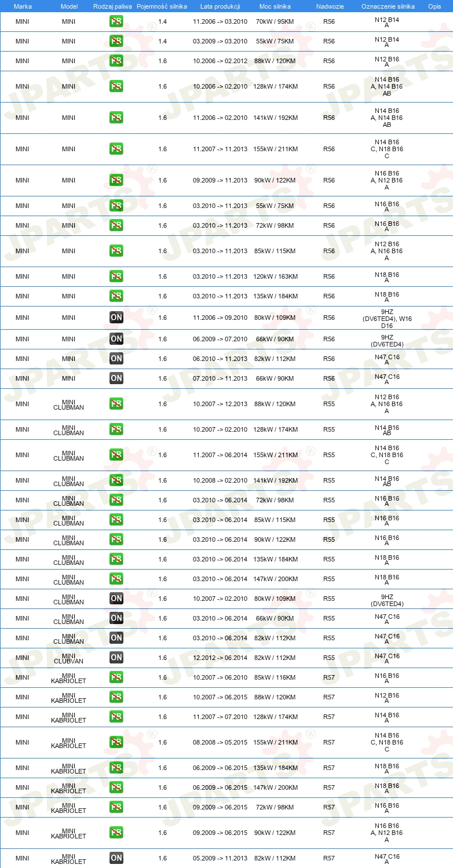Click the ON diesel icon in the 07.2010 -> 11.2013 row
The image size is (453, 868).
[116, 378]
